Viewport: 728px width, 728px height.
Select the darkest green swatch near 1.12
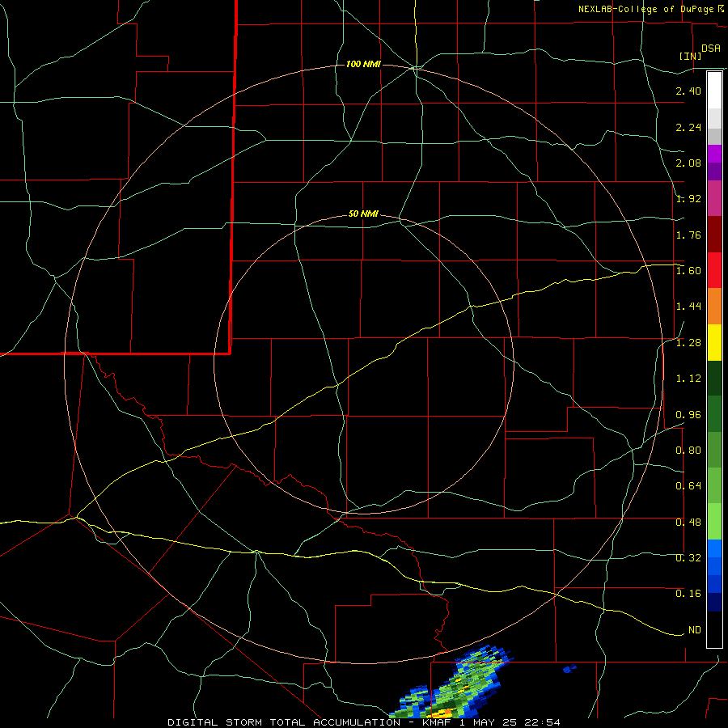click(714, 379)
